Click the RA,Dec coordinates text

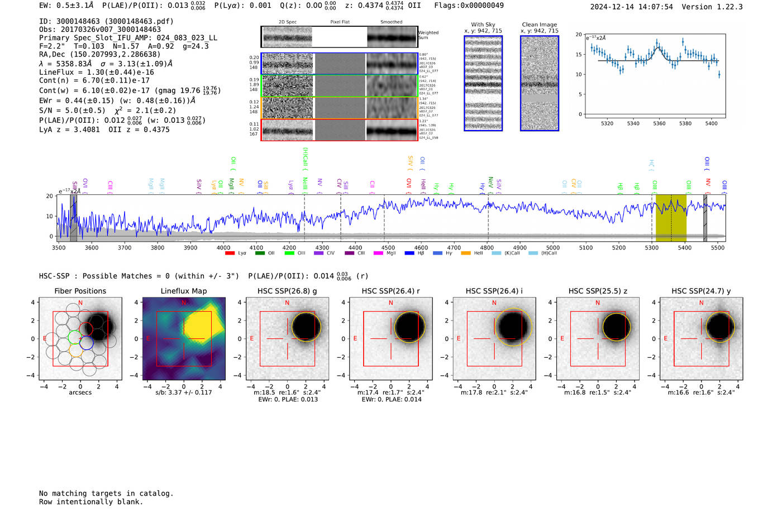[99, 54]
